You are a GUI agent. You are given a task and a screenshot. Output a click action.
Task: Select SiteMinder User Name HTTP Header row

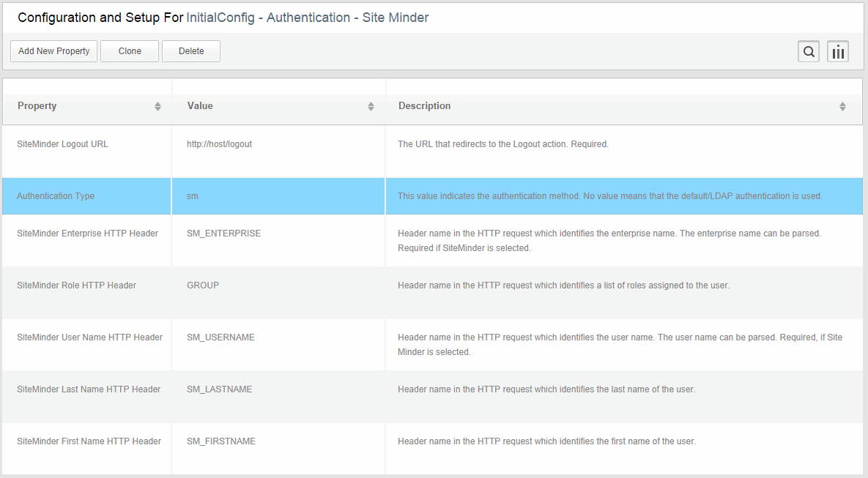coord(89,337)
